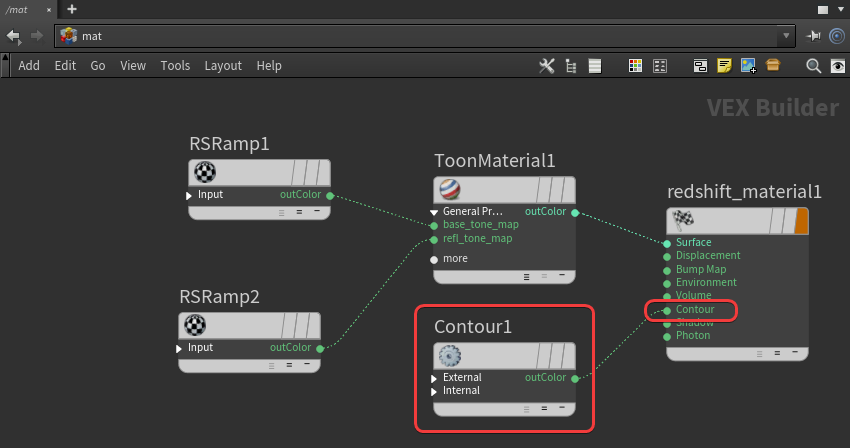Close the /mat tab
Viewport: 850px width, 448px height.
tap(49, 10)
